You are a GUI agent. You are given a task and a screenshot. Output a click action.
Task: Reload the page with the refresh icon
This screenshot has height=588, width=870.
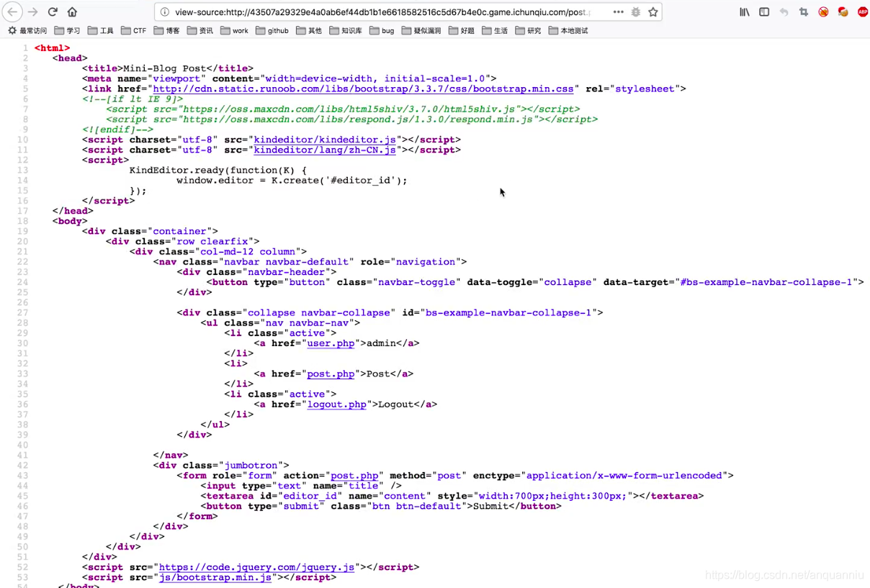(53, 12)
